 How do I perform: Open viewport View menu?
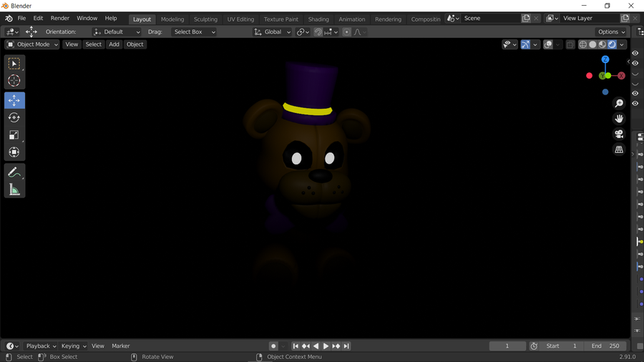click(x=72, y=44)
